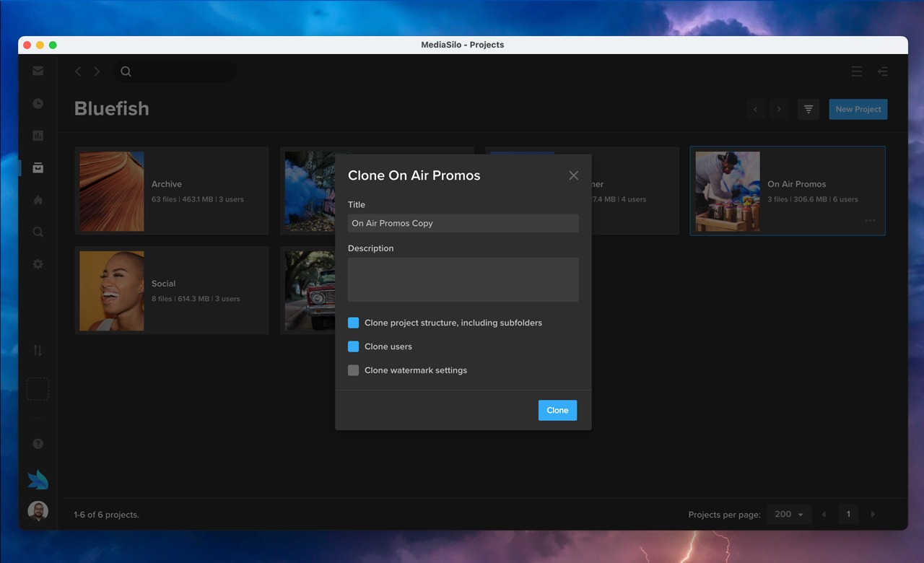924x563 pixels.
Task: Select the projects archive box icon
Action: [x=38, y=167]
